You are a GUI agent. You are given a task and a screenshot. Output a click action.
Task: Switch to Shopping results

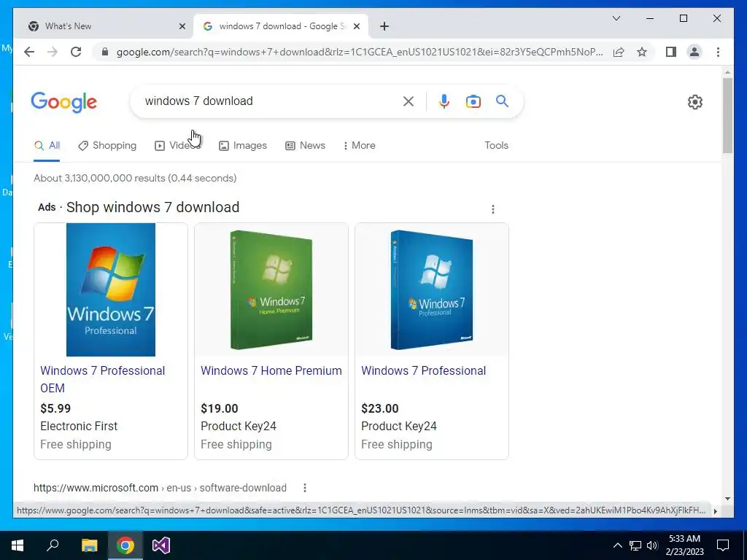pyautogui.click(x=108, y=145)
